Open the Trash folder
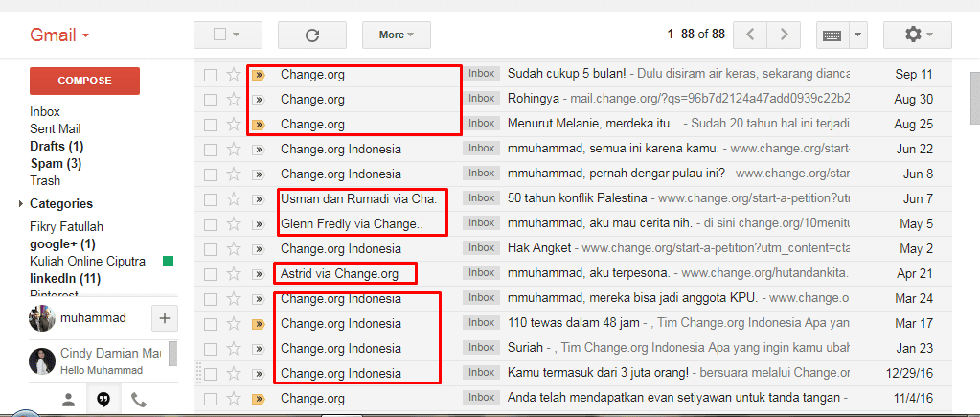The image size is (980, 417). coord(45,180)
